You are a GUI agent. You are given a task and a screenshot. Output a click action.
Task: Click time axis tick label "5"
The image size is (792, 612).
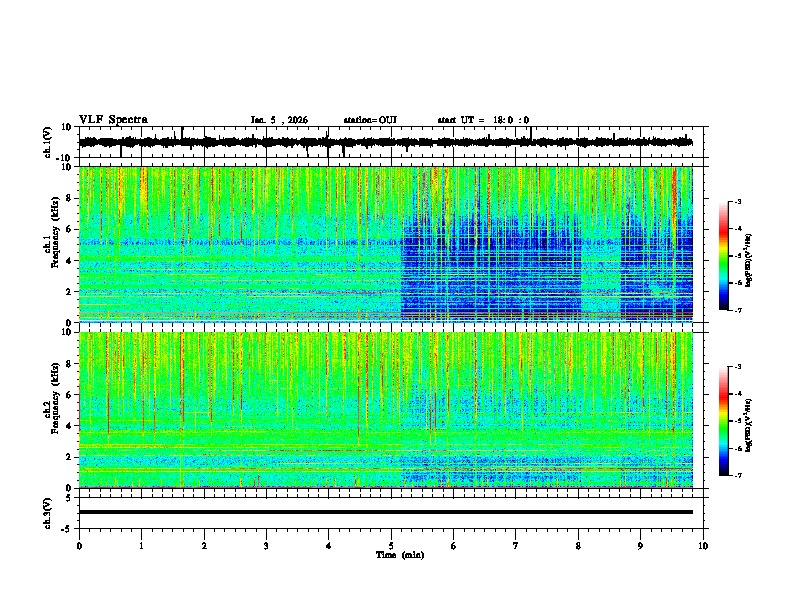(x=391, y=546)
